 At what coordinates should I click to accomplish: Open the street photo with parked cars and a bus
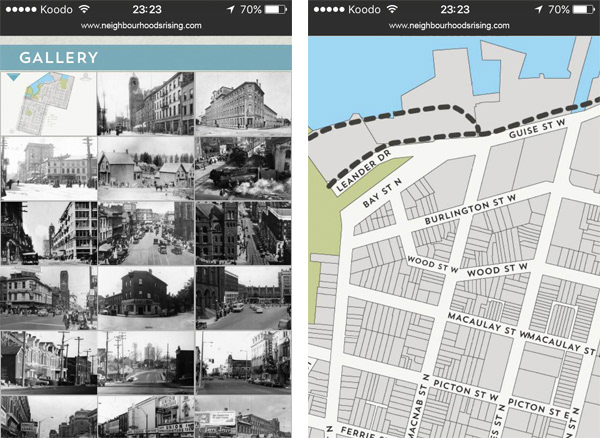243,298
